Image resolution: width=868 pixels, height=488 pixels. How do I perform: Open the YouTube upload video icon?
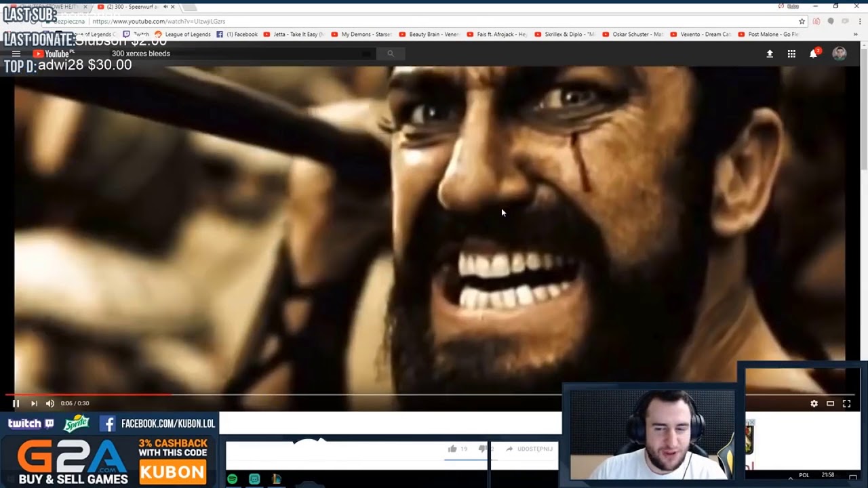(770, 54)
